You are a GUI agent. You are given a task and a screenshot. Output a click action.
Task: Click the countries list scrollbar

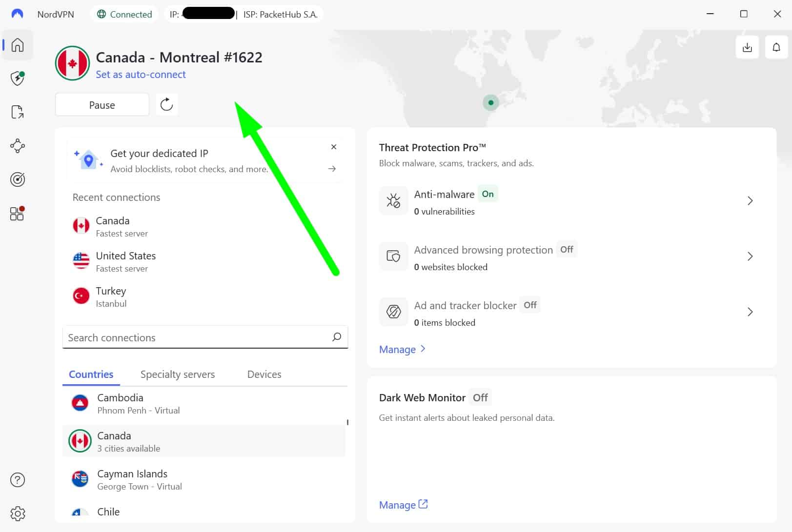click(x=347, y=422)
